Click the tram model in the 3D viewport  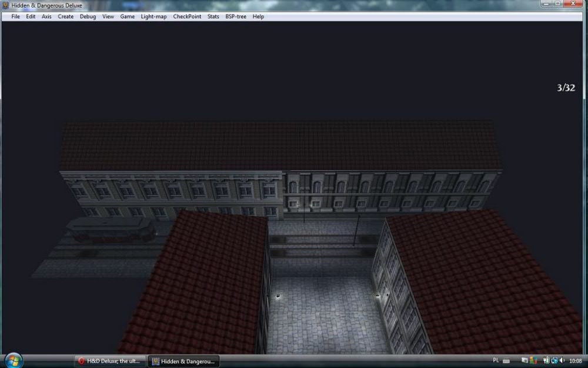point(111,230)
